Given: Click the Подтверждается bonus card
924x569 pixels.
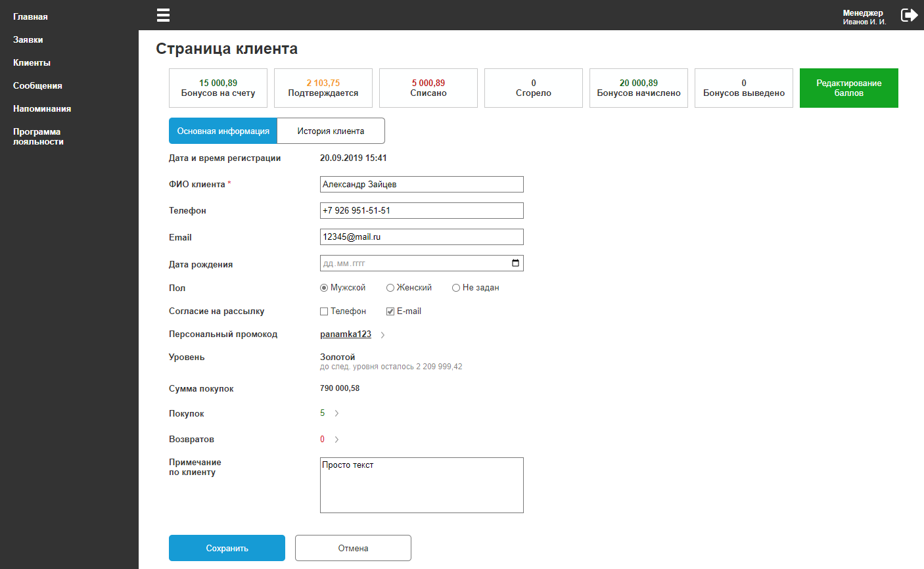Looking at the screenshot, I should point(323,88).
